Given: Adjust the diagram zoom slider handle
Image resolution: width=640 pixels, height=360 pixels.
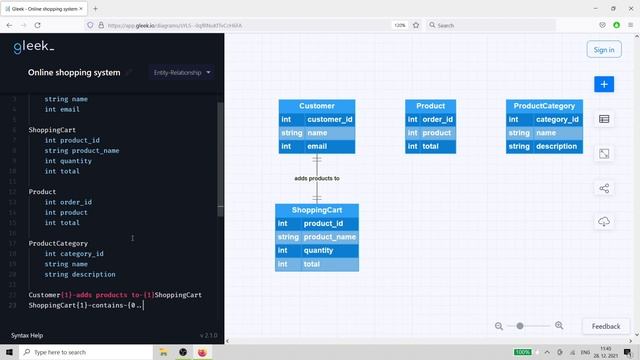Looking at the screenshot, I should (x=520, y=326).
